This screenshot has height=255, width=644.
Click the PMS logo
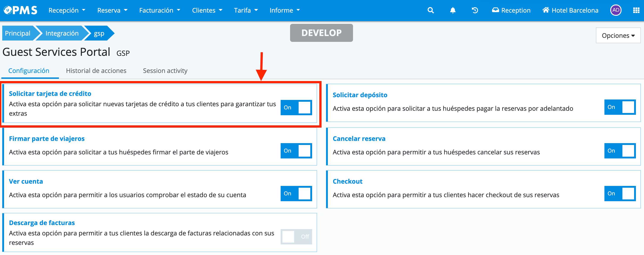pyautogui.click(x=20, y=10)
